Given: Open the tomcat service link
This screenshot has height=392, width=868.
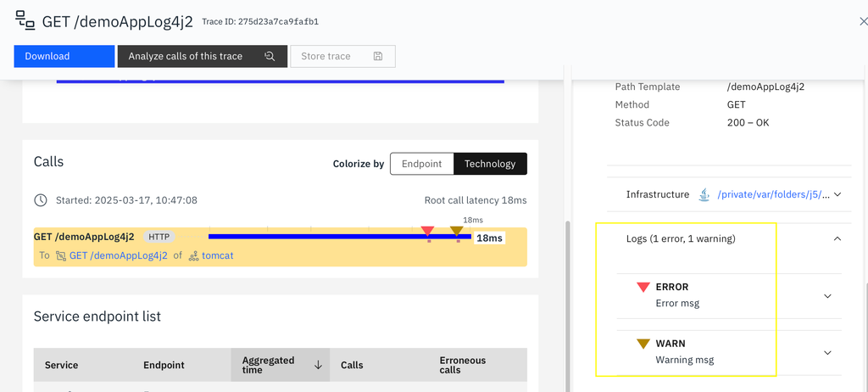Looking at the screenshot, I should (218, 256).
